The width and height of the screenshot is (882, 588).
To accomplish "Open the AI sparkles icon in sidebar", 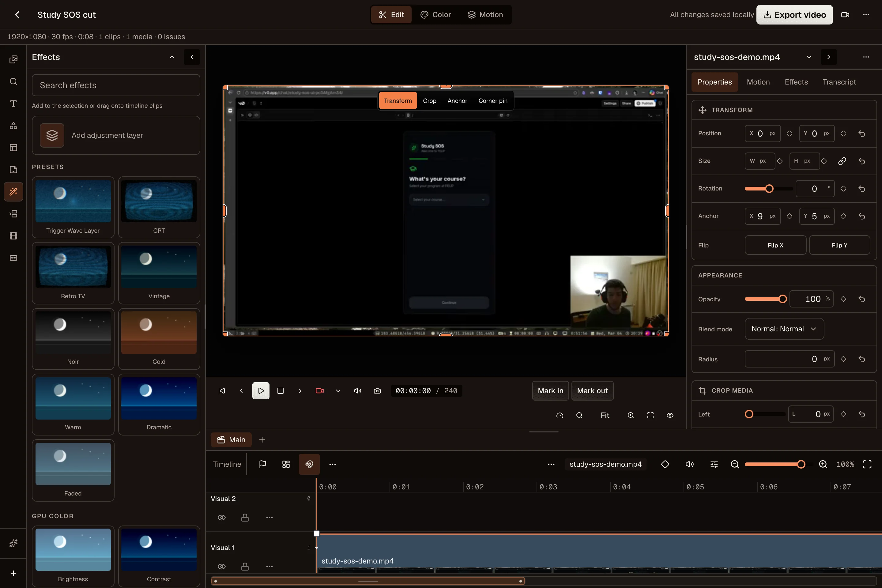I will pyautogui.click(x=13, y=543).
